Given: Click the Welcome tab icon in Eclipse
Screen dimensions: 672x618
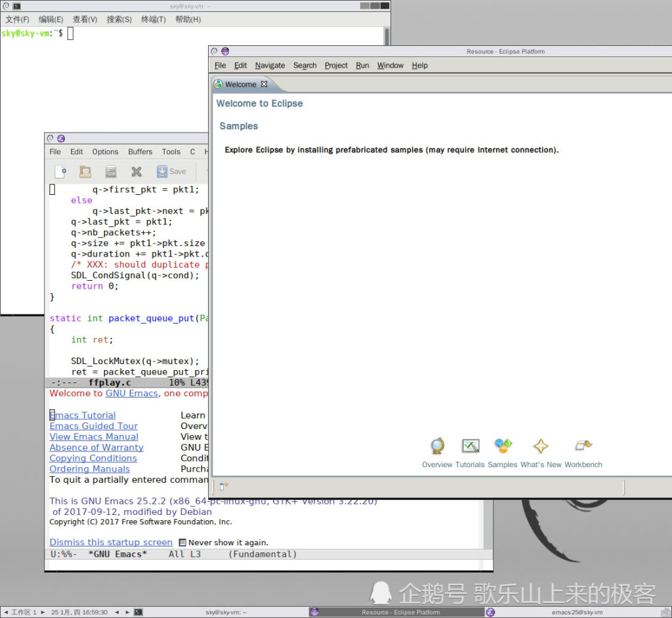Looking at the screenshot, I should pyautogui.click(x=218, y=84).
